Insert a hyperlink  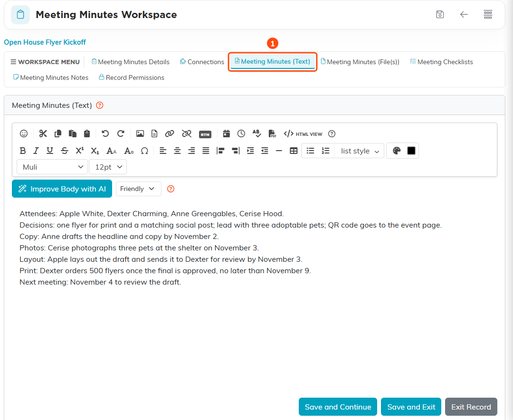coord(170,134)
